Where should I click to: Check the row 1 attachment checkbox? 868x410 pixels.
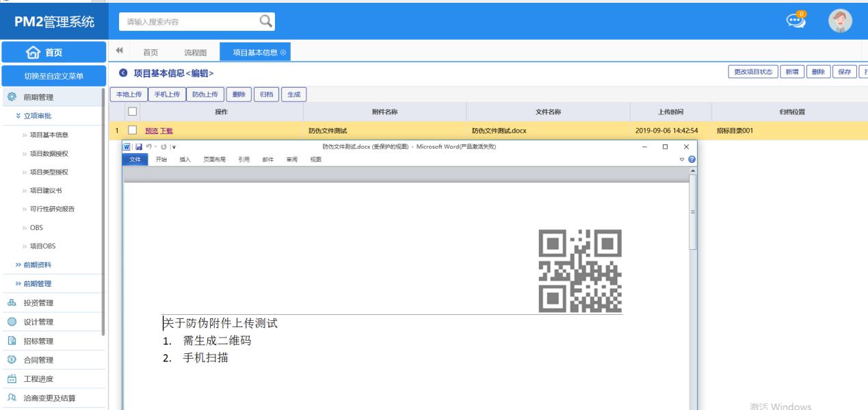[x=133, y=130]
